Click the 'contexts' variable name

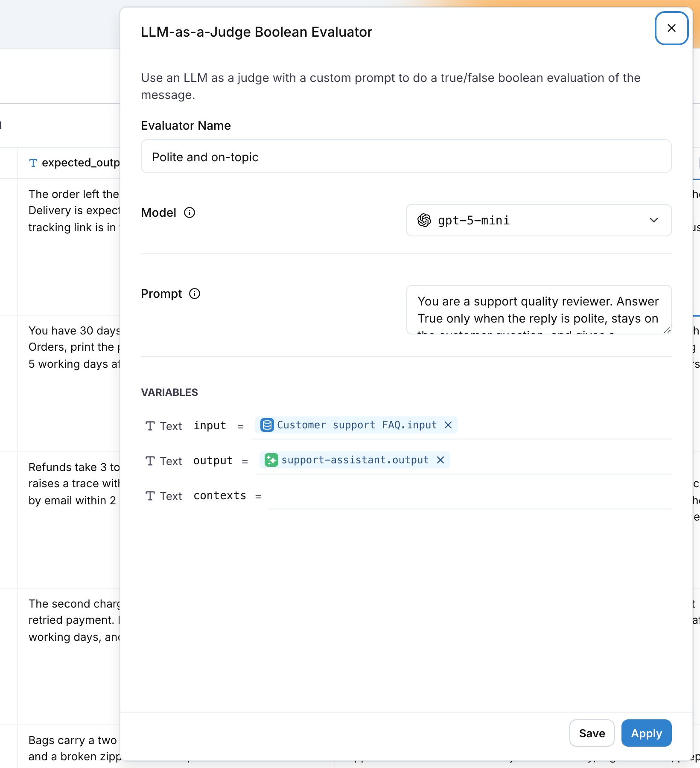pyautogui.click(x=220, y=495)
